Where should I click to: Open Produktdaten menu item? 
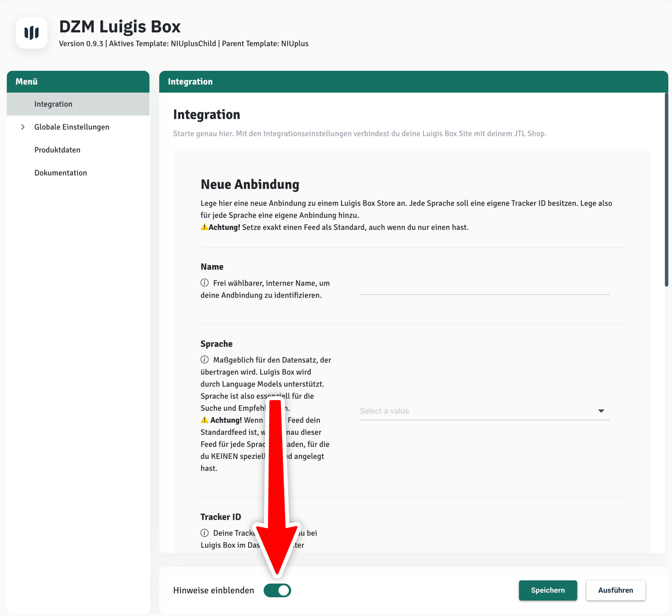[57, 150]
